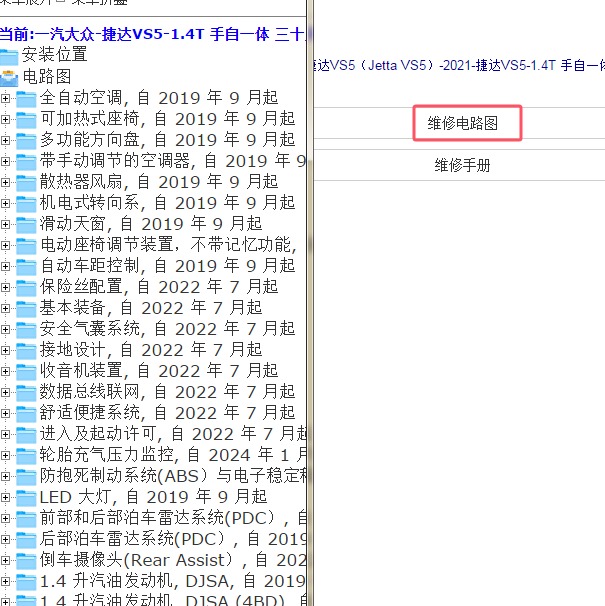
Task: Select 收音机装置 tree entry
Action: tap(159, 371)
